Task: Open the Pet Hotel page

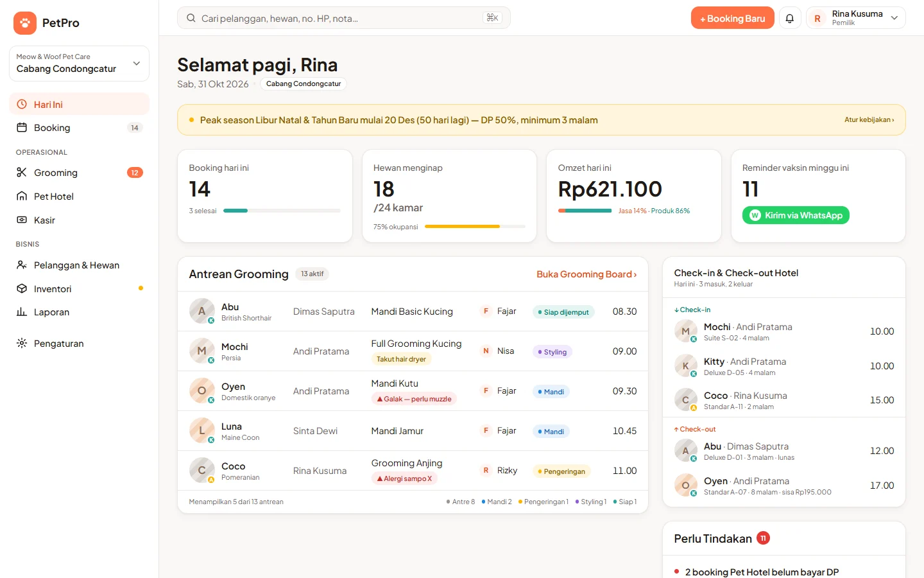Action: pos(79,197)
